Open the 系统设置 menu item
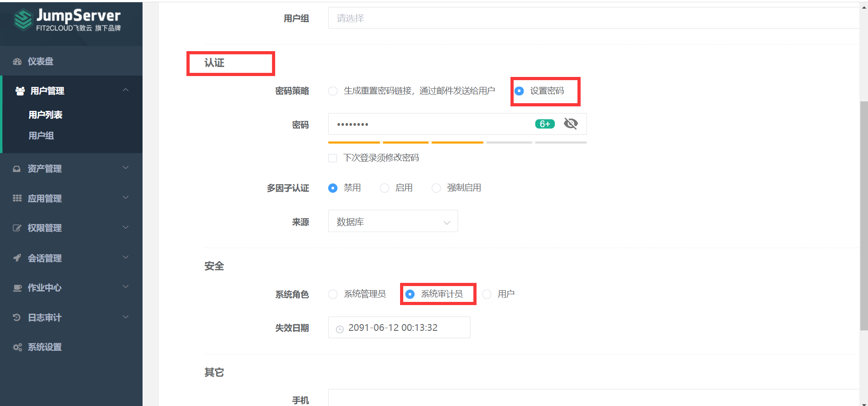This screenshot has width=868, height=406. [x=71, y=347]
